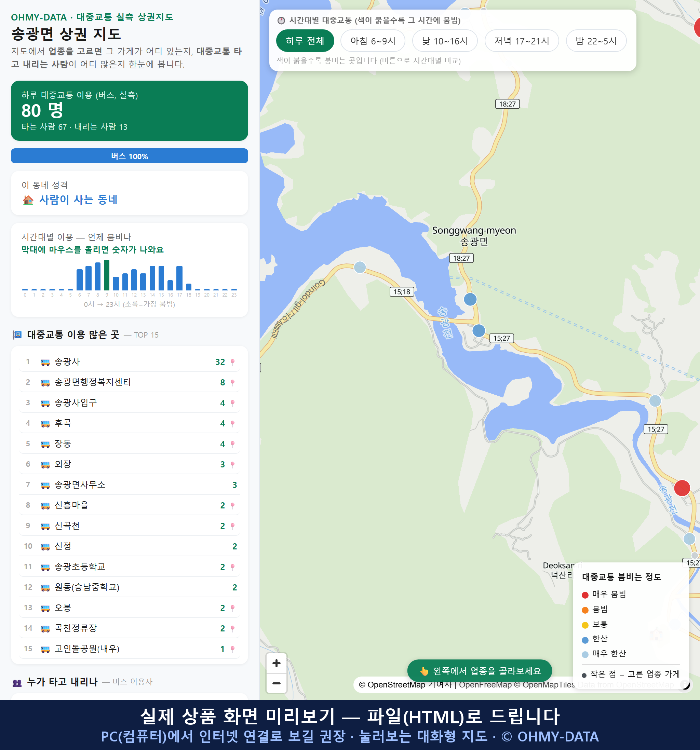Click the 보통 yellow legend dot

(x=585, y=625)
